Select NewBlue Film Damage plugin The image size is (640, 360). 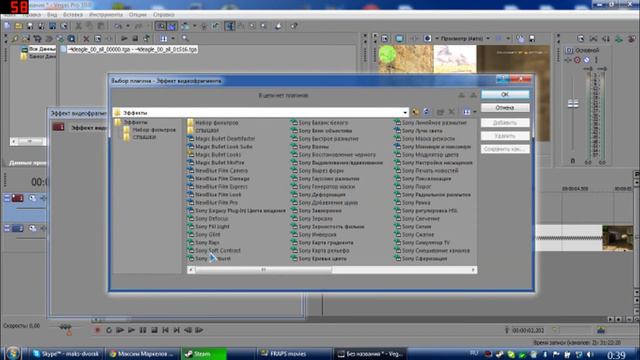pyautogui.click(x=222, y=178)
